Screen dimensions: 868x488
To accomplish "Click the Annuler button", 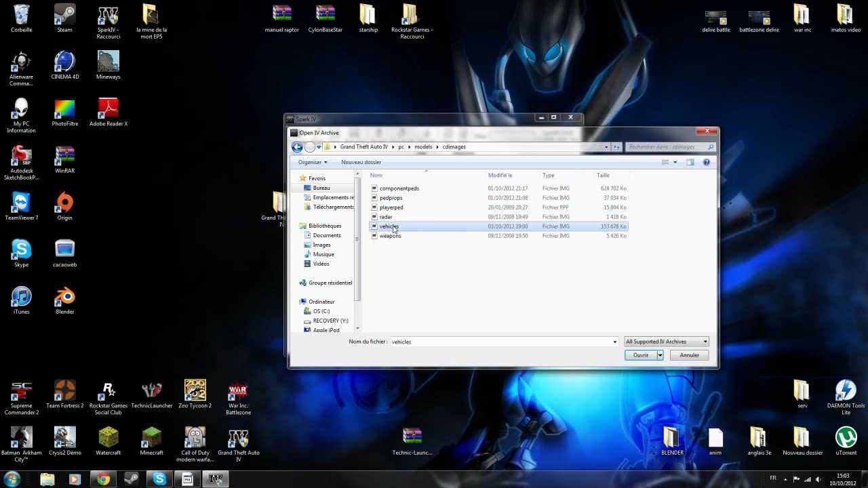I will 689,355.
